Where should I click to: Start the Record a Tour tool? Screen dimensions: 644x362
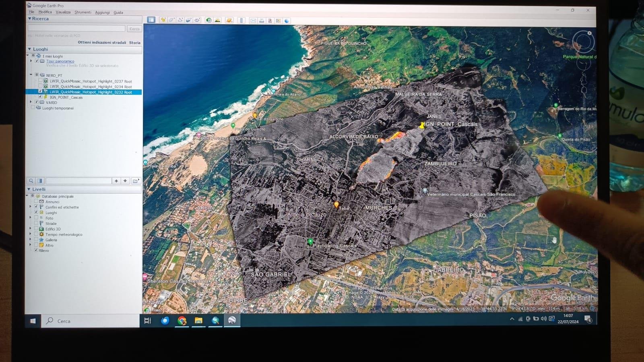pos(197,20)
